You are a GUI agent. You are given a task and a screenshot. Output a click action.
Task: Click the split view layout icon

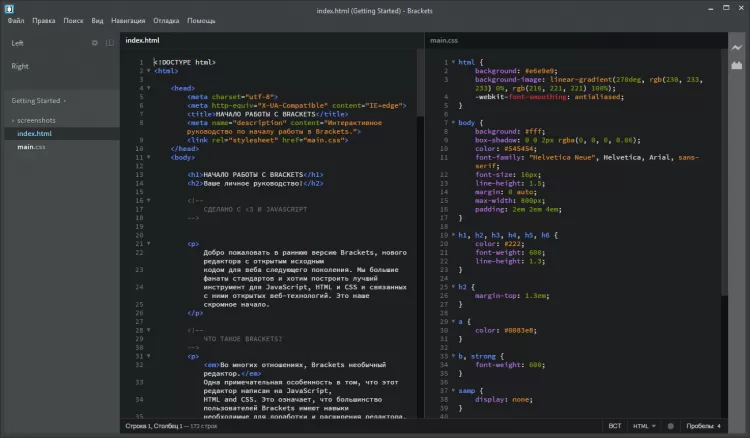tap(108, 43)
